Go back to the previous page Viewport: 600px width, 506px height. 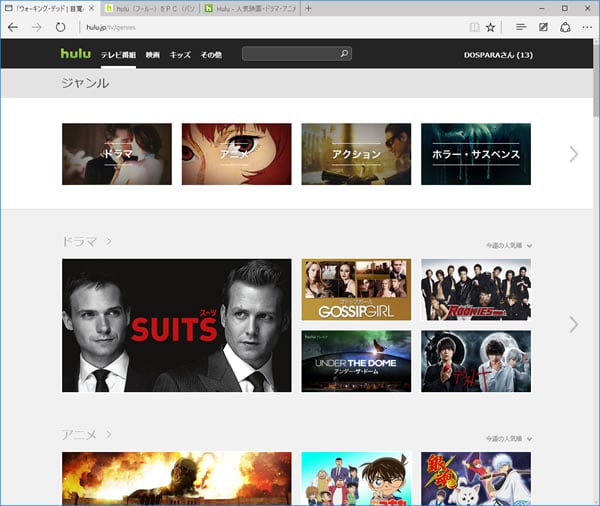pyautogui.click(x=13, y=27)
